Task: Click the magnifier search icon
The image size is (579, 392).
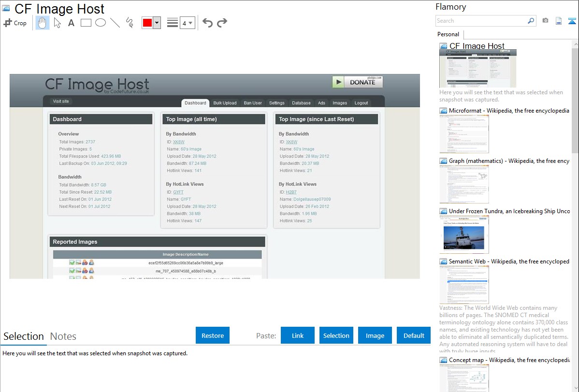Action: (531, 21)
